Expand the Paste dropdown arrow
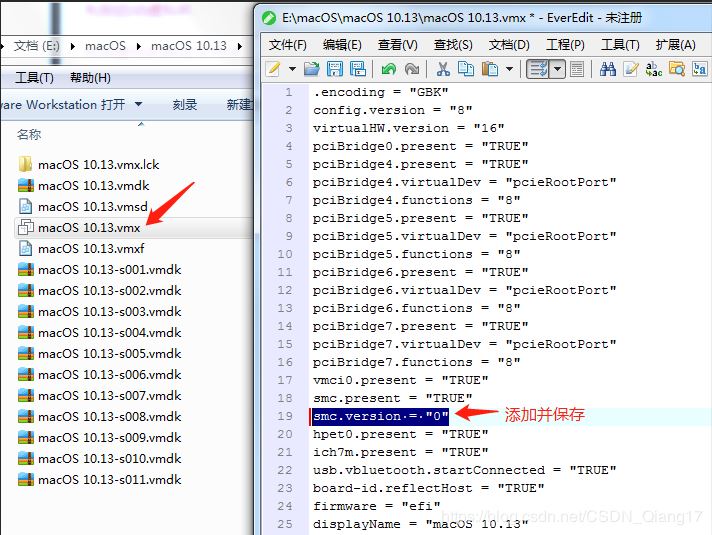This screenshot has height=535, width=712. click(509, 69)
